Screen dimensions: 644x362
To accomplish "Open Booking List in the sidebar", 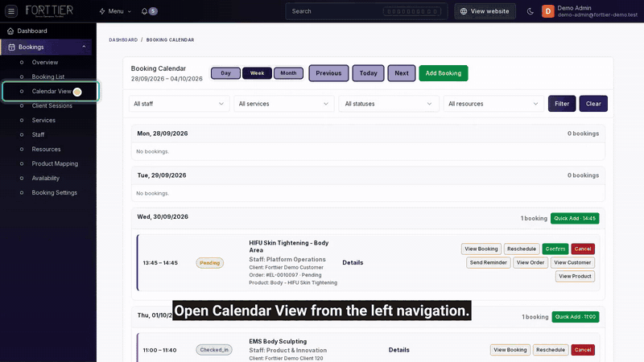I will tap(48, 76).
